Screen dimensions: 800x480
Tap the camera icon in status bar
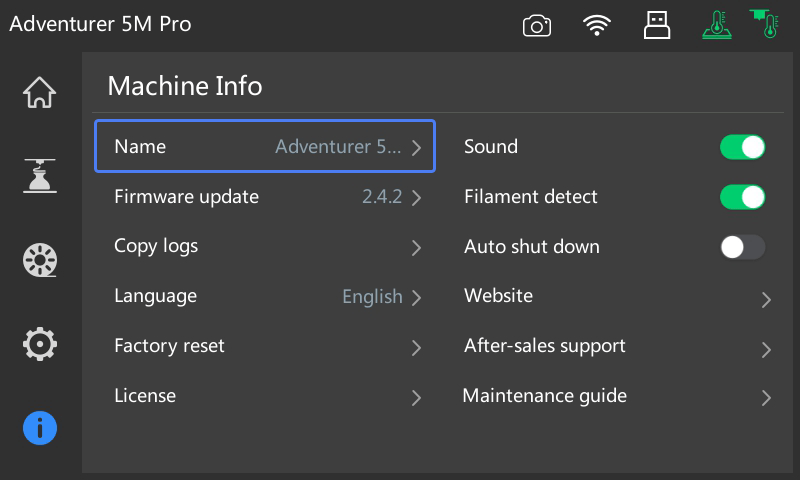pos(537,26)
